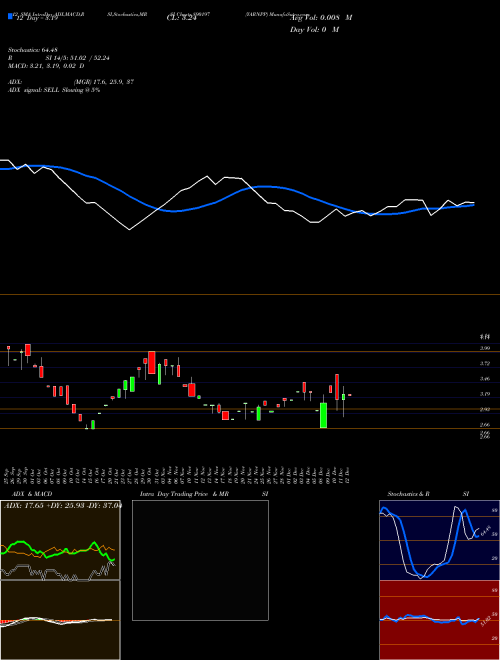
Task: Open the Stochastics chart panel with blue background
Action: [439, 540]
